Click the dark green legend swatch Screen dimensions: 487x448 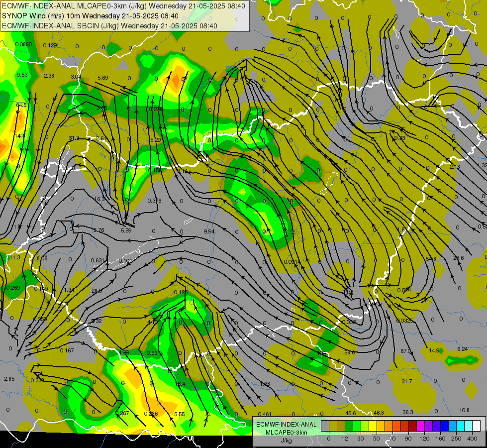tap(349, 426)
